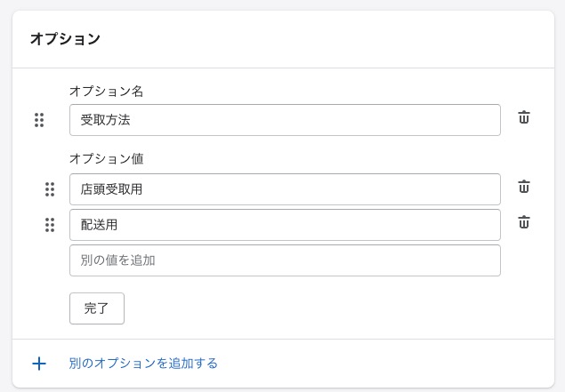This screenshot has height=392, width=565.
Task: Delete the 受取方法 option with trash icon
Action: point(524,117)
